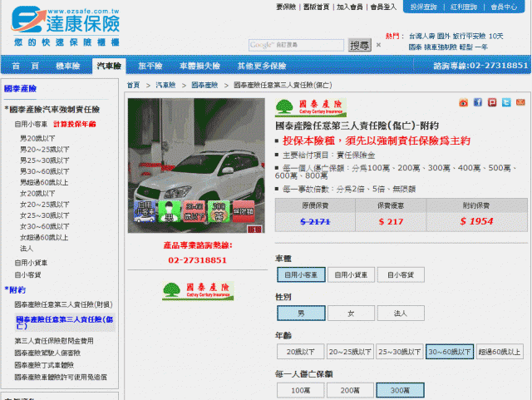Click the 30-60歲以下 badge on car image

(x=194, y=211)
